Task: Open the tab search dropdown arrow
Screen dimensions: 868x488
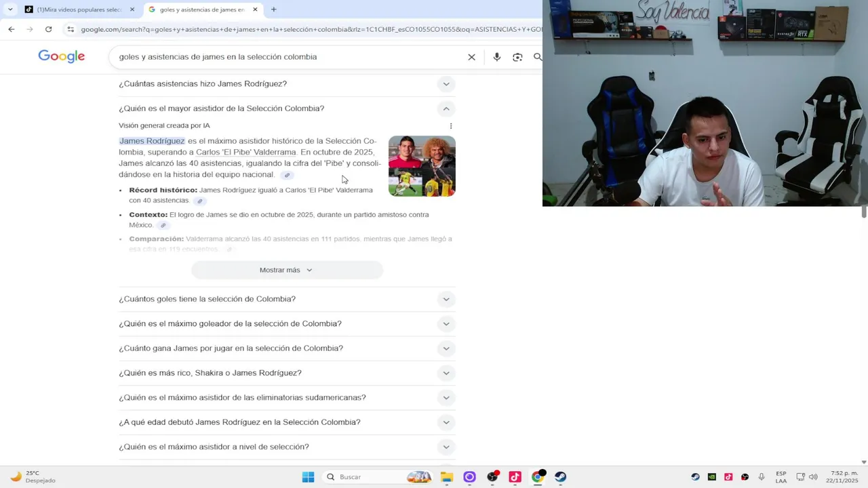Action: click(9, 9)
